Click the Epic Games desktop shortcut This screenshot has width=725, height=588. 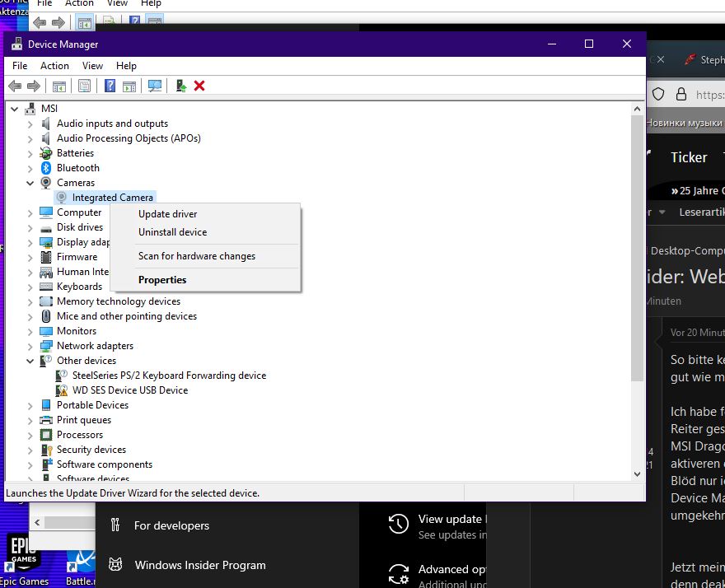pyautogui.click(x=24, y=559)
